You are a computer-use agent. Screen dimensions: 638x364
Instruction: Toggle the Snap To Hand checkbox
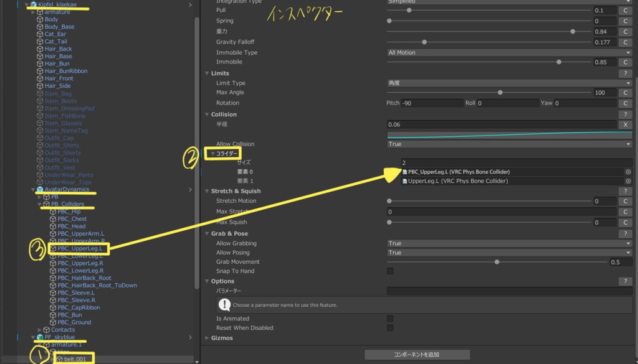pyautogui.click(x=390, y=271)
